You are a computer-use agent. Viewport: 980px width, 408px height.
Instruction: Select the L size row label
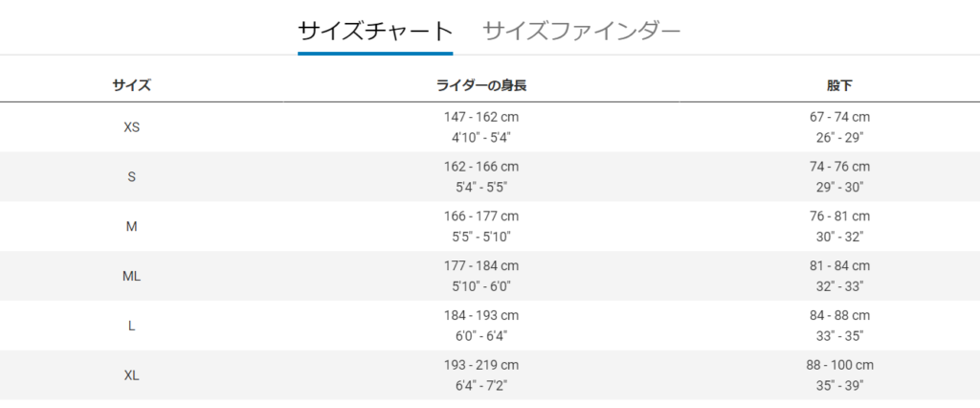coord(131,326)
